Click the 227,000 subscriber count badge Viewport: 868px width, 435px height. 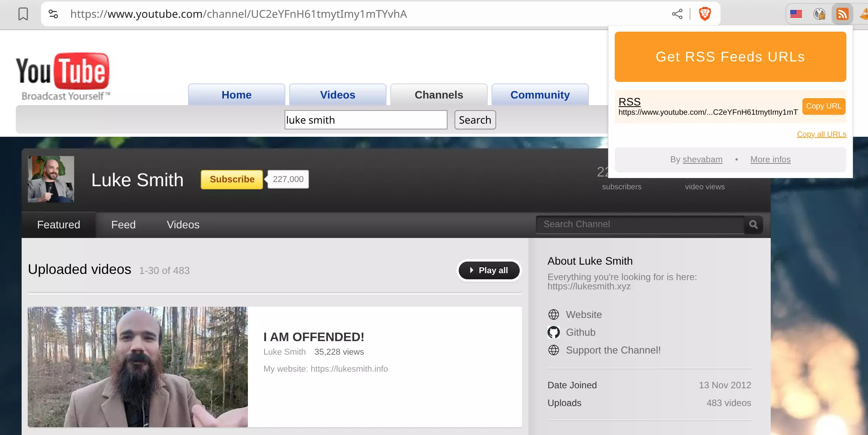pyautogui.click(x=288, y=179)
